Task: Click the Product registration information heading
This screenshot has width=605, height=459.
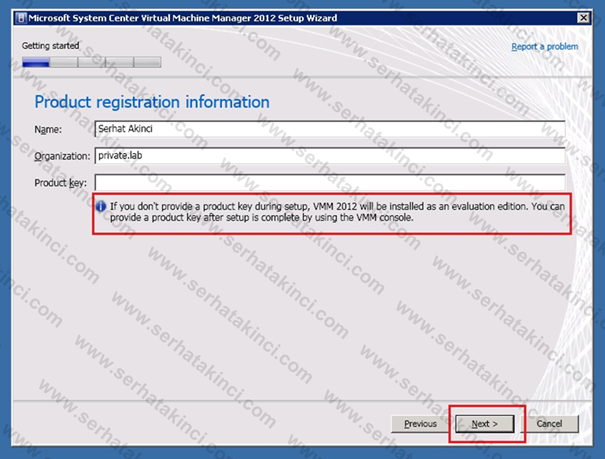Action: [x=152, y=102]
